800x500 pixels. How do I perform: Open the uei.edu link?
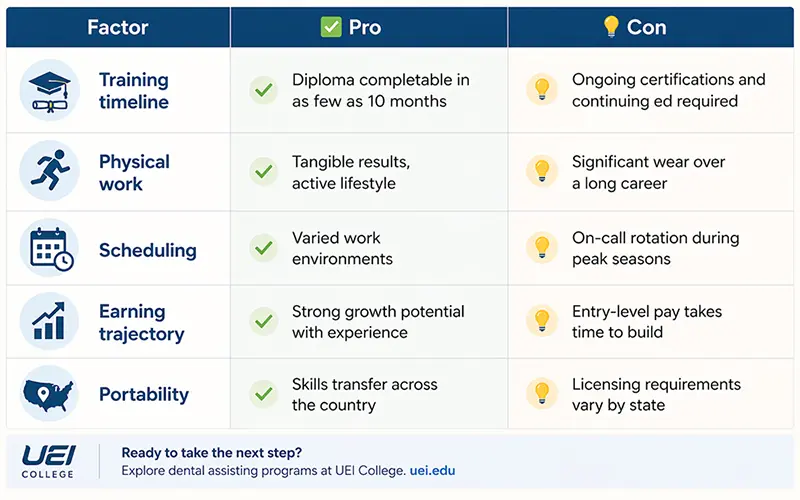432,469
